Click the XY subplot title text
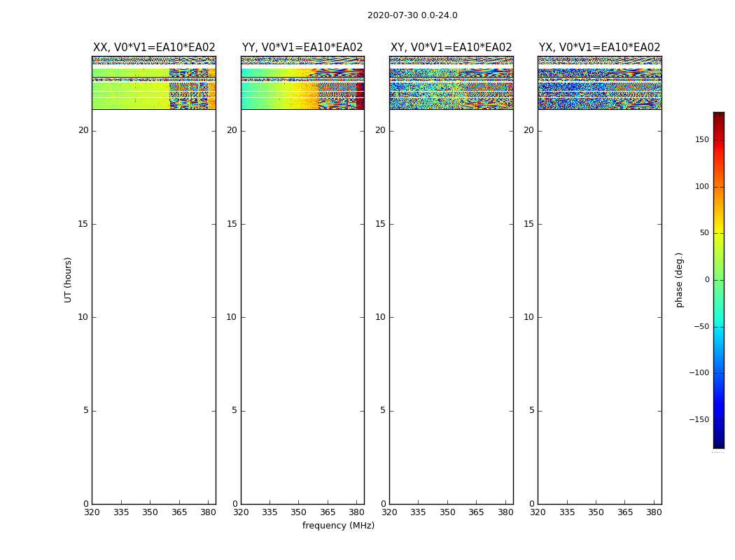 coord(451,48)
